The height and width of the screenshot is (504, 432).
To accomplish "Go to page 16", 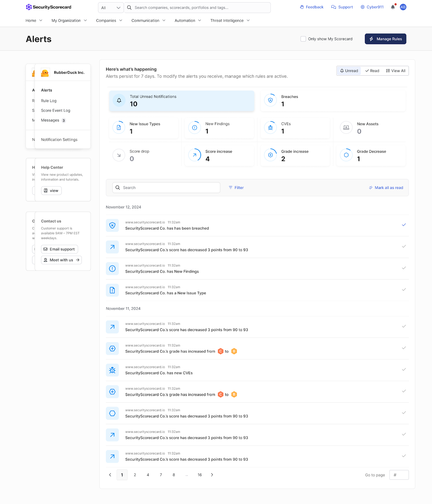I will [199, 475].
